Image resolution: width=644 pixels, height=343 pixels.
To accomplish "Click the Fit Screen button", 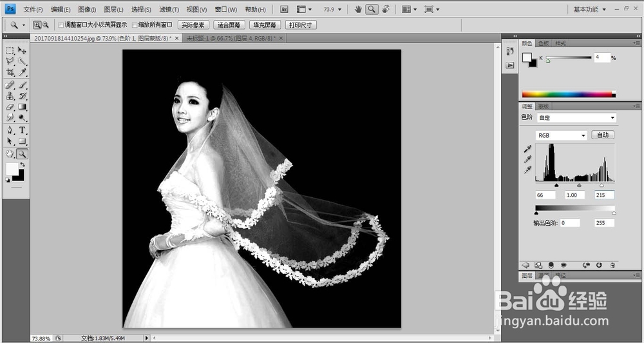I will coord(229,25).
